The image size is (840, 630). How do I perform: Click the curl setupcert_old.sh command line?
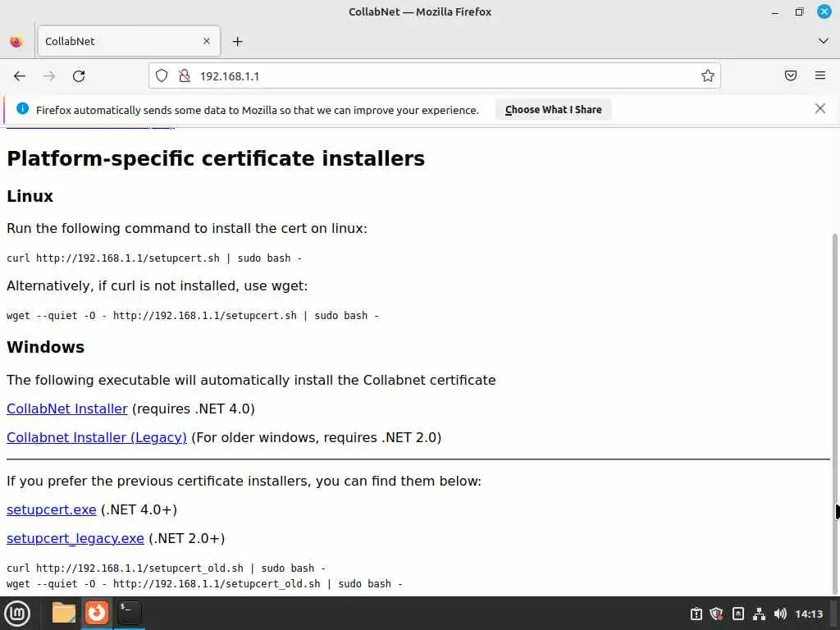(x=166, y=568)
